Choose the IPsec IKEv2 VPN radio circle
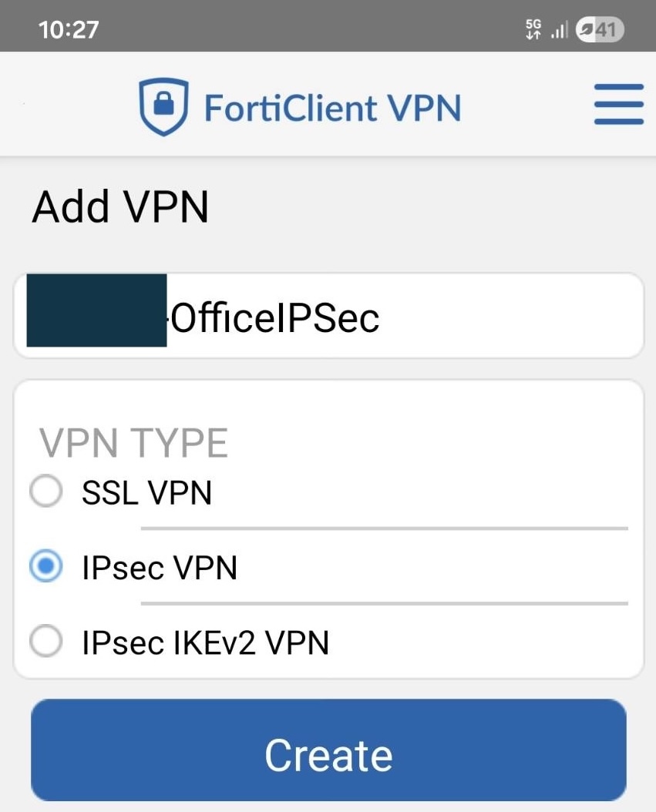Viewport: 656px width, 812px height. coord(45,642)
